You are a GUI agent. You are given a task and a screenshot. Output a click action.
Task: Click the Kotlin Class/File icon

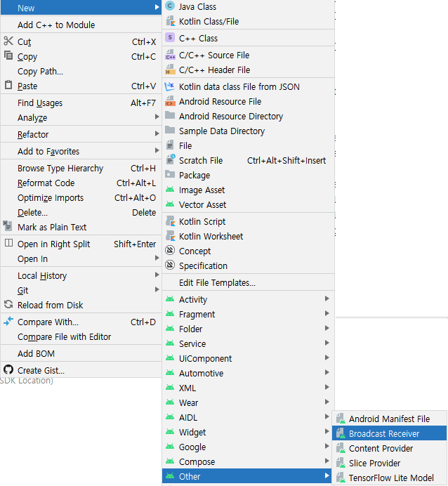tap(171, 21)
